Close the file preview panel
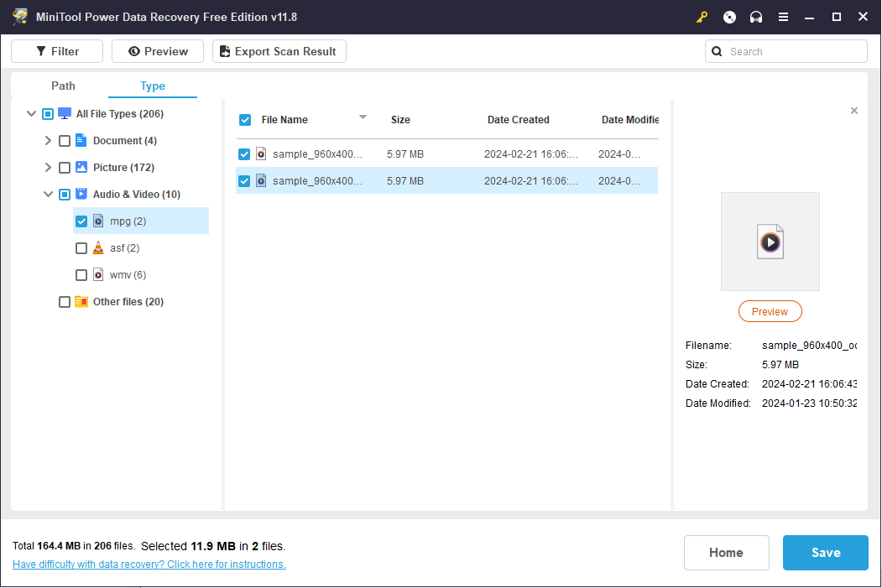This screenshot has height=588, width=882. pyautogui.click(x=854, y=111)
